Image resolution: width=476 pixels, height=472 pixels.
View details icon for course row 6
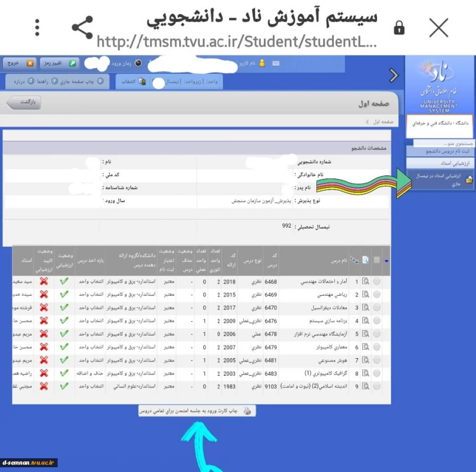point(366,347)
